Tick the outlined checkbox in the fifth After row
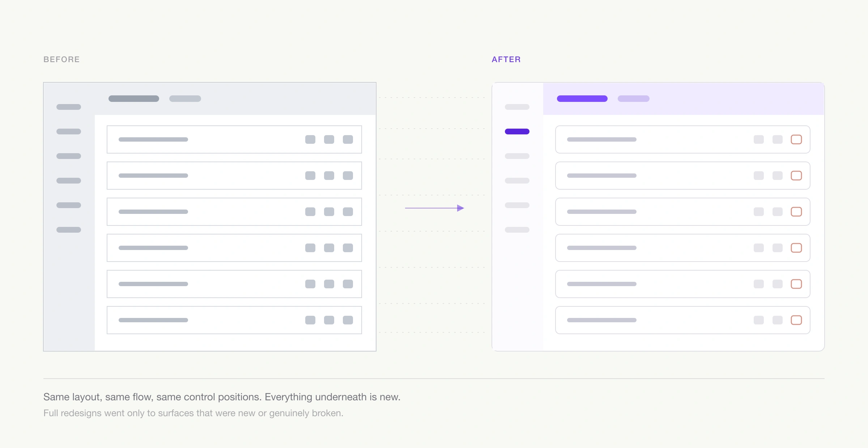868x448 pixels. 796,284
